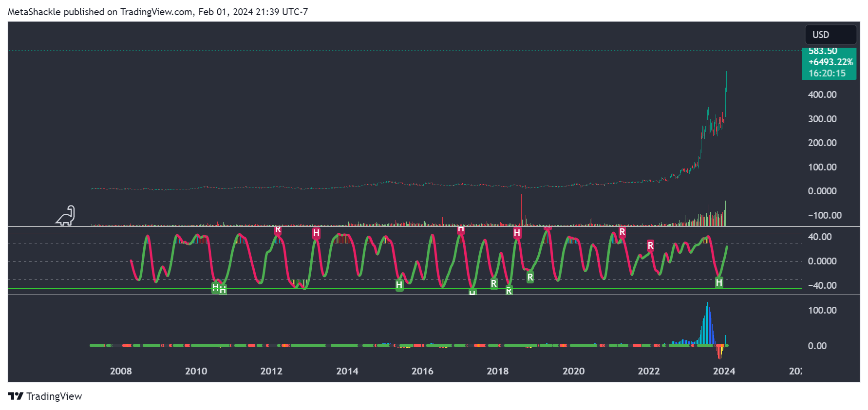The height and width of the screenshot is (410, 868).
Task: Select the red H marker after 2018
Action: (517, 233)
